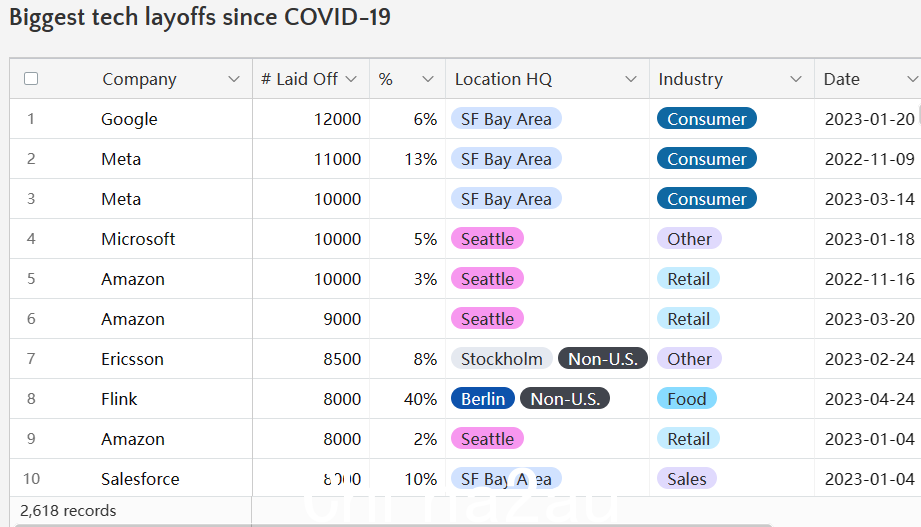
Task: Click the horizontal scrollbar below the table
Action: [393, 525]
